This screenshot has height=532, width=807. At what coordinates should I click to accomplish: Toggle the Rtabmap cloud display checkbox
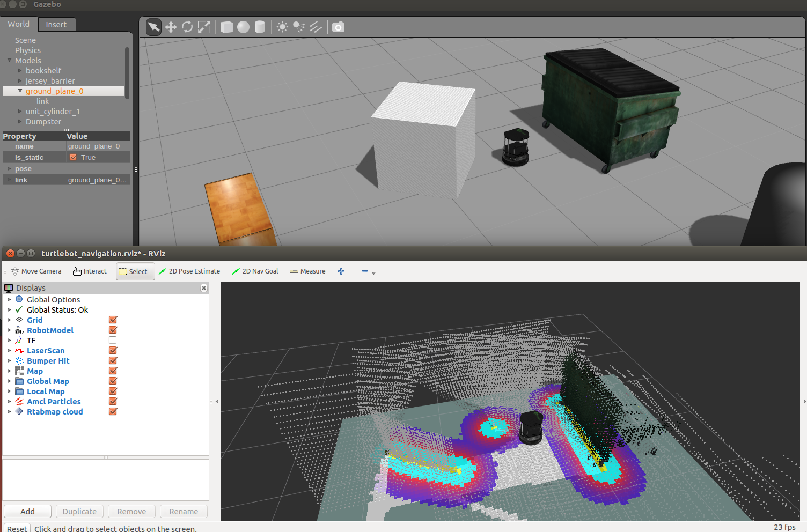pos(113,411)
